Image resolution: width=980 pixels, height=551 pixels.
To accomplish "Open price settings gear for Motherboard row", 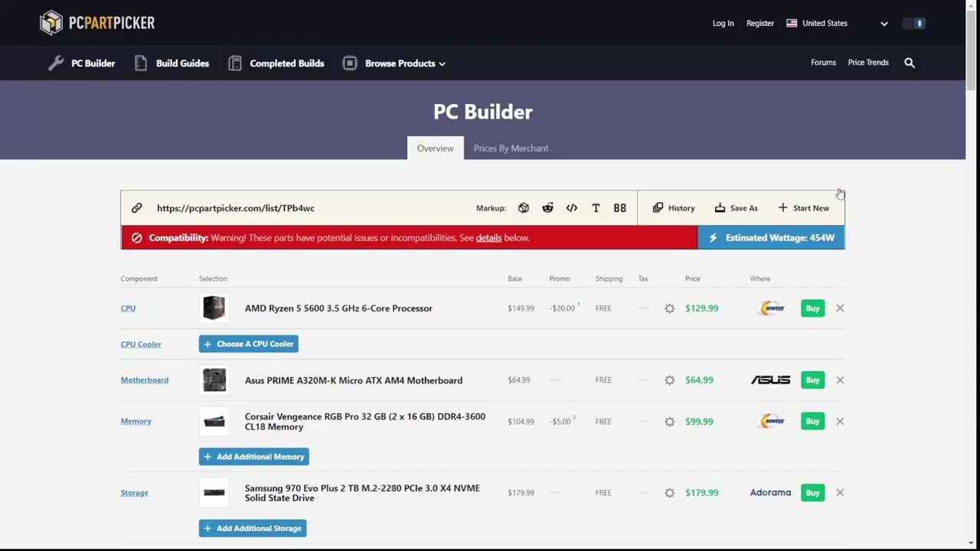I will [670, 380].
